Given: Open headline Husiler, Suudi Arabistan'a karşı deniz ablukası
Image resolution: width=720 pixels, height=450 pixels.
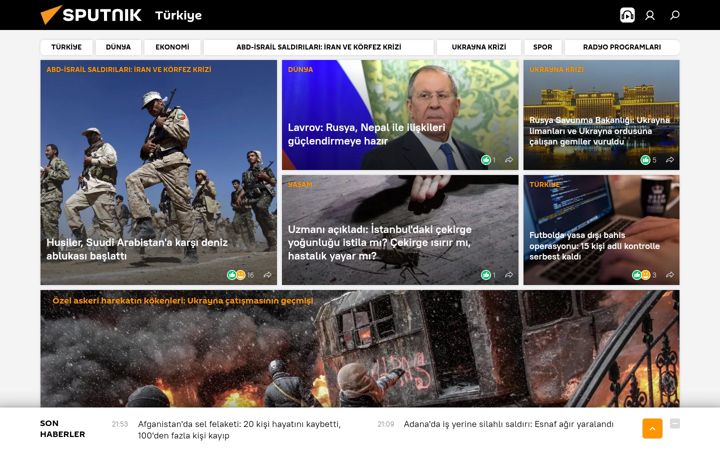Looking at the screenshot, I should point(137,249).
